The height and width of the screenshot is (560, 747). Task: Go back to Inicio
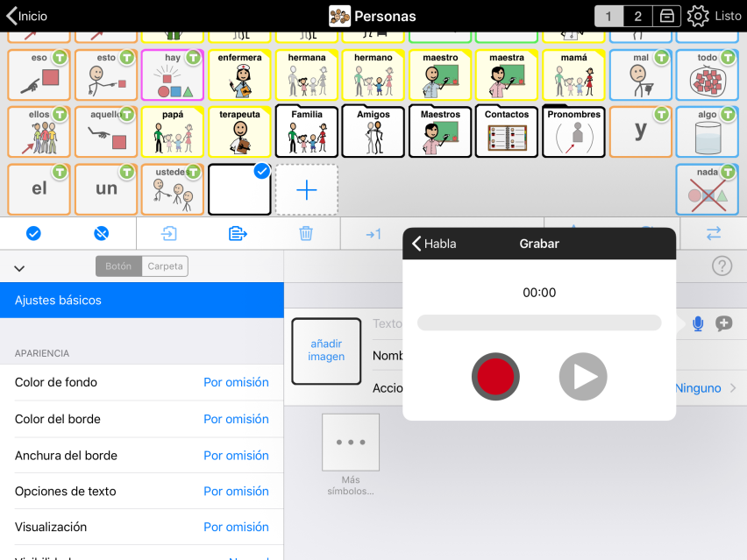[27, 16]
